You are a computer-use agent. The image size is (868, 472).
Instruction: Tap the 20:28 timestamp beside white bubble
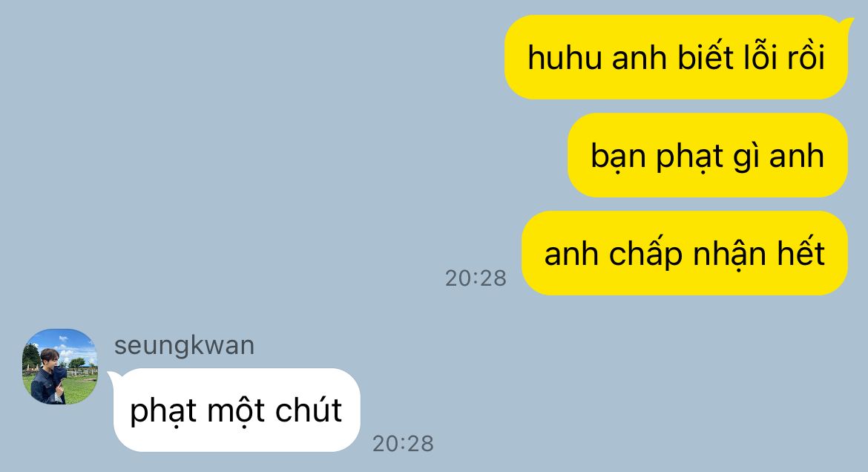tap(403, 443)
